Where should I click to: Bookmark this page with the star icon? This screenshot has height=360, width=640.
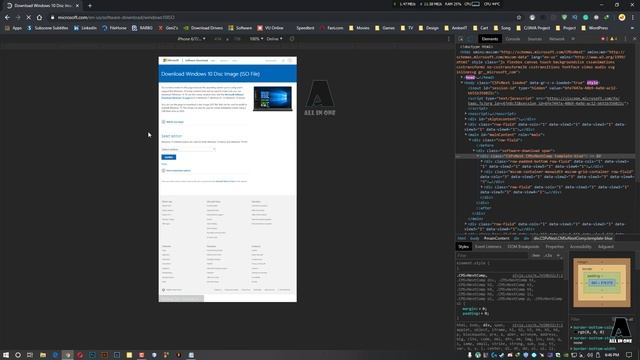[x=519, y=18]
